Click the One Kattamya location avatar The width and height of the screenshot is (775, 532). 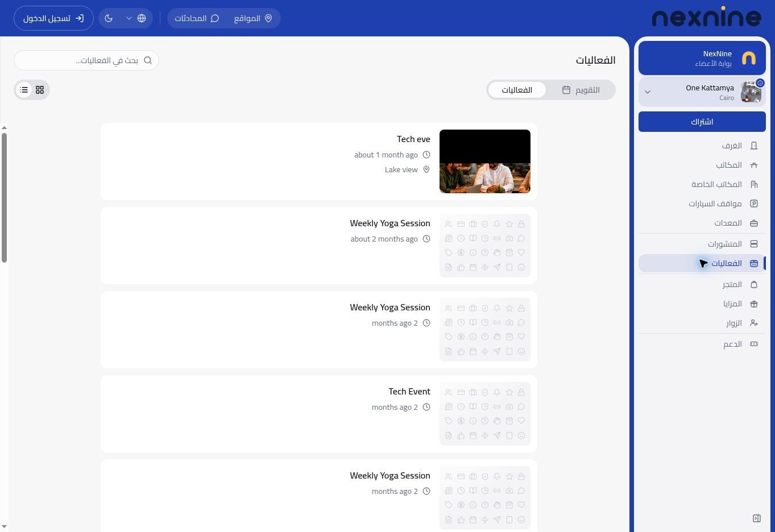(x=751, y=92)
